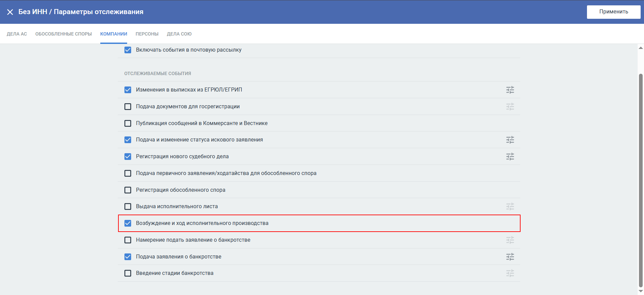This screenshot has width=644, height=295.
Task: Click the vertical scrollbar thumb
Action: coord(641,180)
